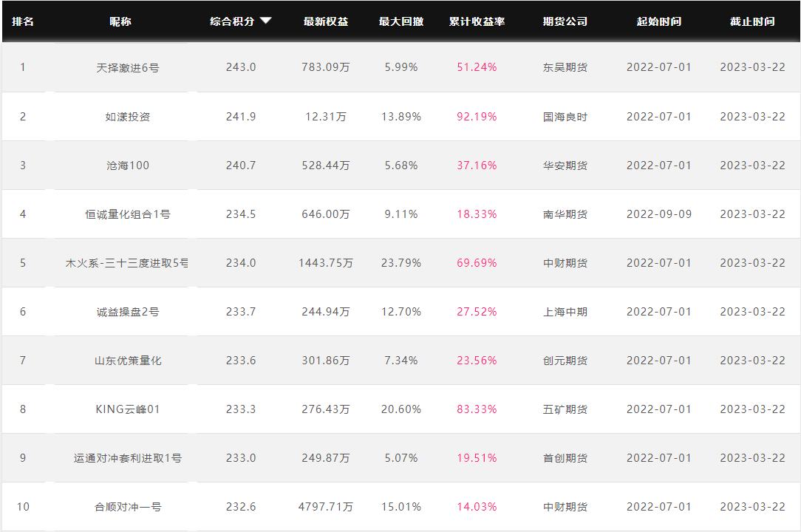
Task: Click the 1443.75万 equity cell
Action: pos(326,263)
